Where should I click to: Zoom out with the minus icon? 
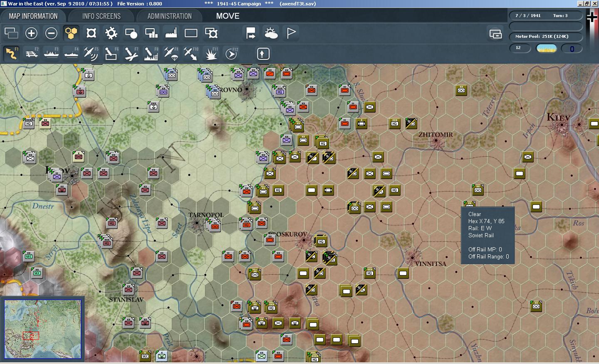tap(51, 33)
